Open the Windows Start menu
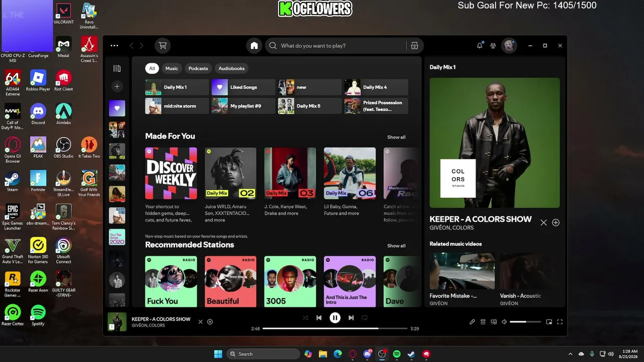Viewport: 644px width, 362px height. click(x=218, y=354)
